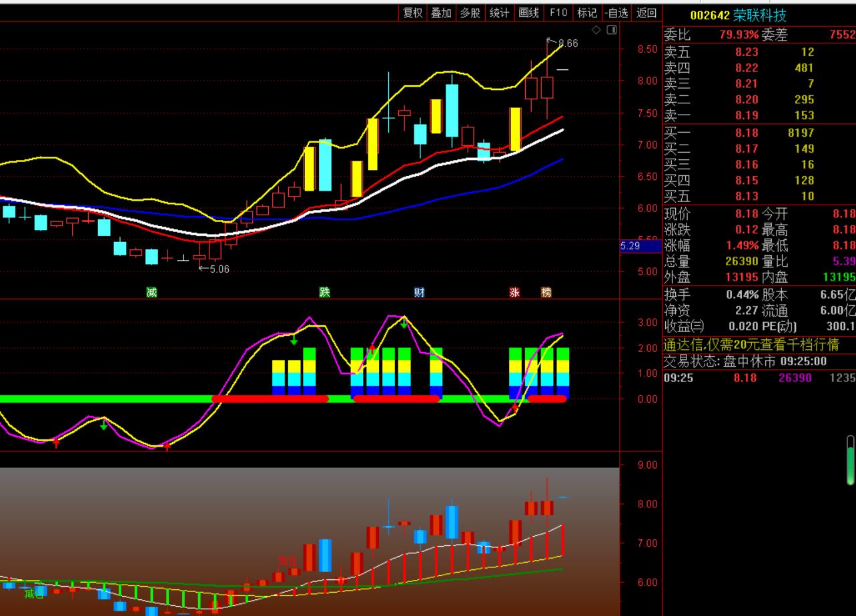The image size is (856, 616).
Task: Click the 5.06 low price label
Action: tap(219, 269)
